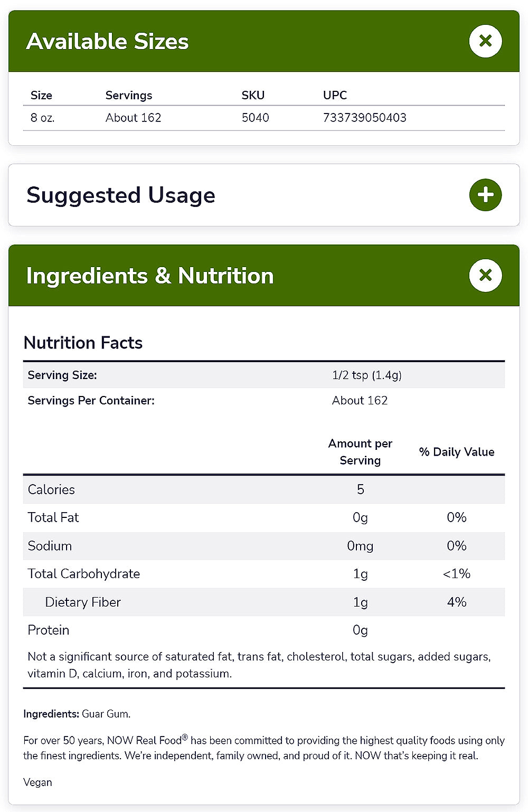Click the Dietary Fiber row label
The image size is (528, 812).
pyautogui.click(x=83, y=602)
